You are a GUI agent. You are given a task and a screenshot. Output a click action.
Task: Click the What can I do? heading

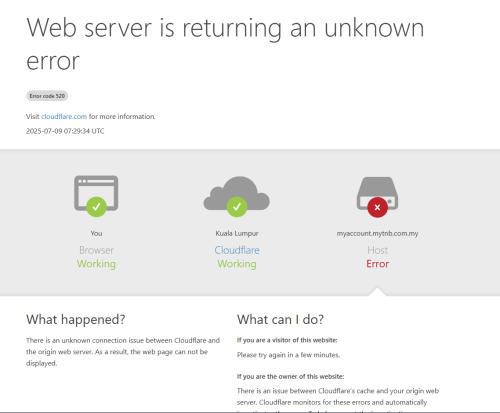[280, 320]
